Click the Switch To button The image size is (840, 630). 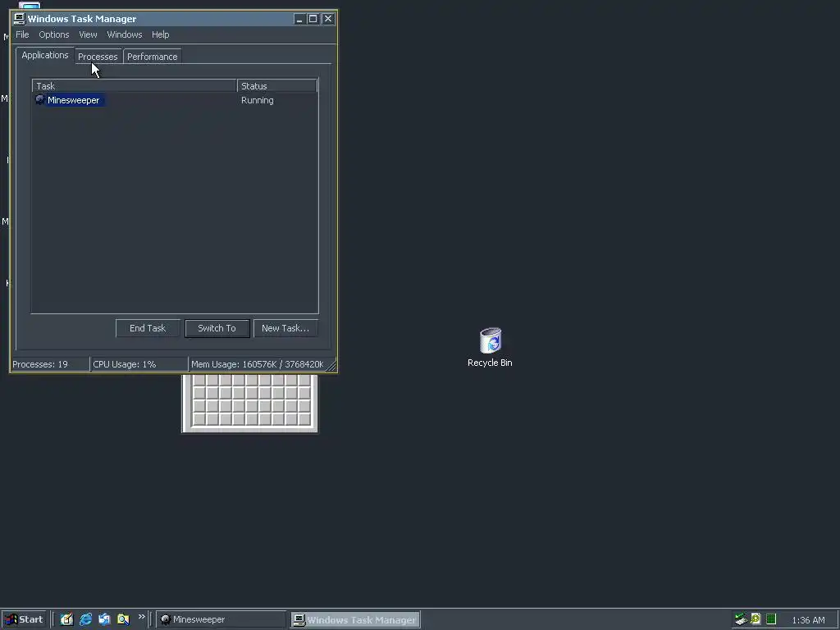tap(217, 328)
